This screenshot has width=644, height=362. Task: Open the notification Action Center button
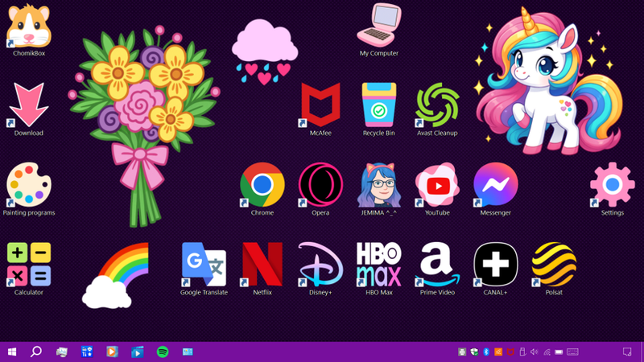click(x=627, y=352)
